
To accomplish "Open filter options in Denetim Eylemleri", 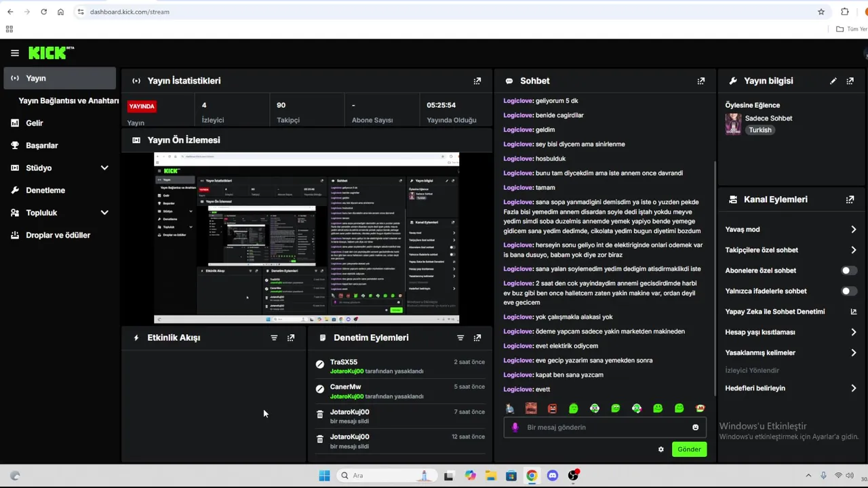I will [x=460, y=338].
